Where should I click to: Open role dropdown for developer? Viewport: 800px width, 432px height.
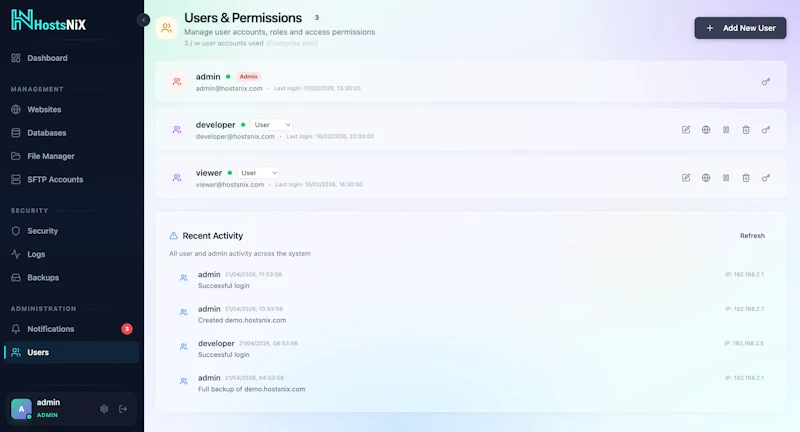[272, 125]
